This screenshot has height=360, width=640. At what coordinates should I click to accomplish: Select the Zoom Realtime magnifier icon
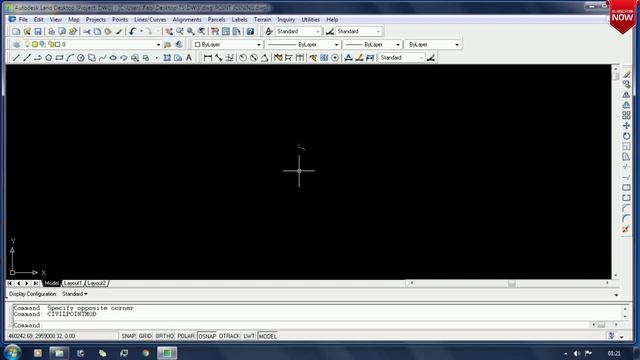[180, 31]
